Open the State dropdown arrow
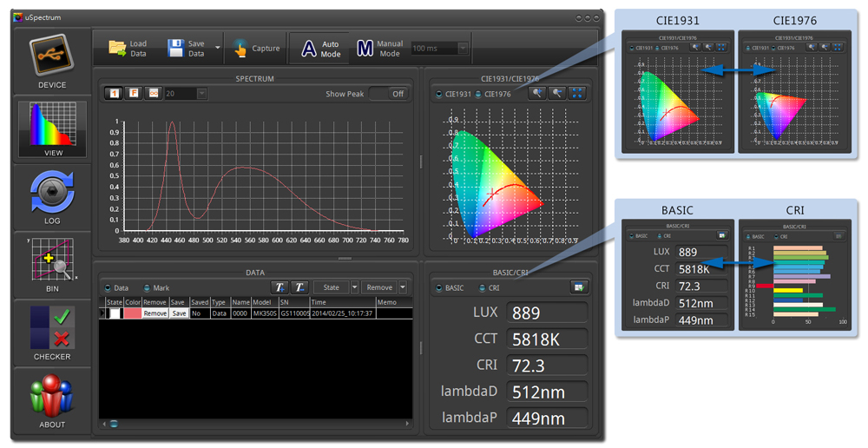 [354, 287]
